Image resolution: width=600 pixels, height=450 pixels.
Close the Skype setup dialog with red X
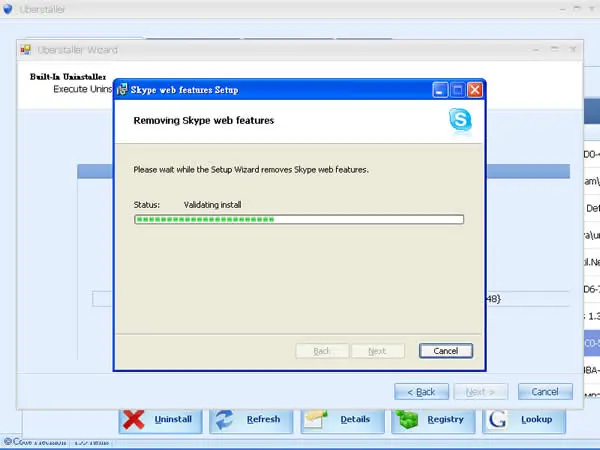[475, 90]
